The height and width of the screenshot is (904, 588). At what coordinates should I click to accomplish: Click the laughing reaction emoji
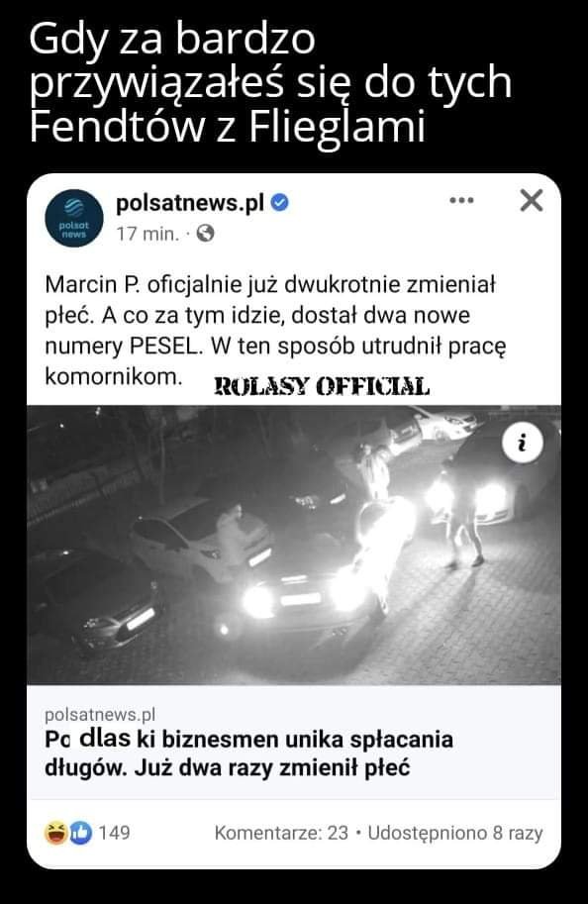pos(55,833)
